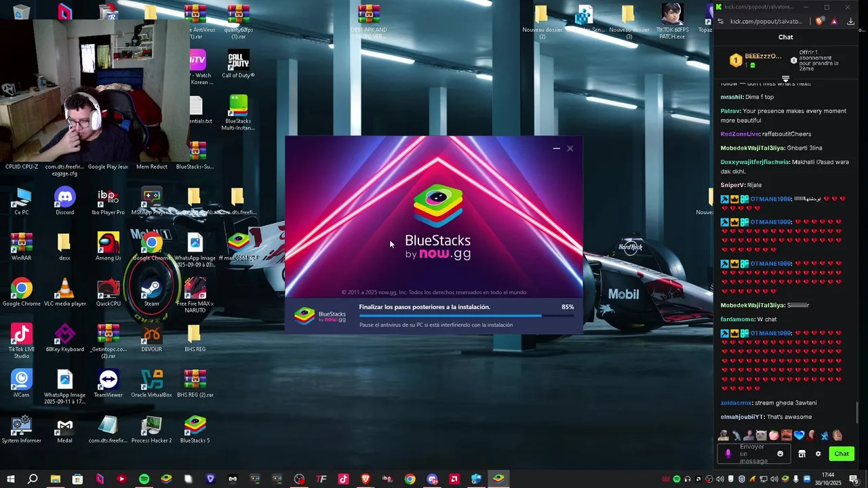Screen dimensions: 868x488
Task: Close the BlueStacks installer window
Action: click(570, 148)
